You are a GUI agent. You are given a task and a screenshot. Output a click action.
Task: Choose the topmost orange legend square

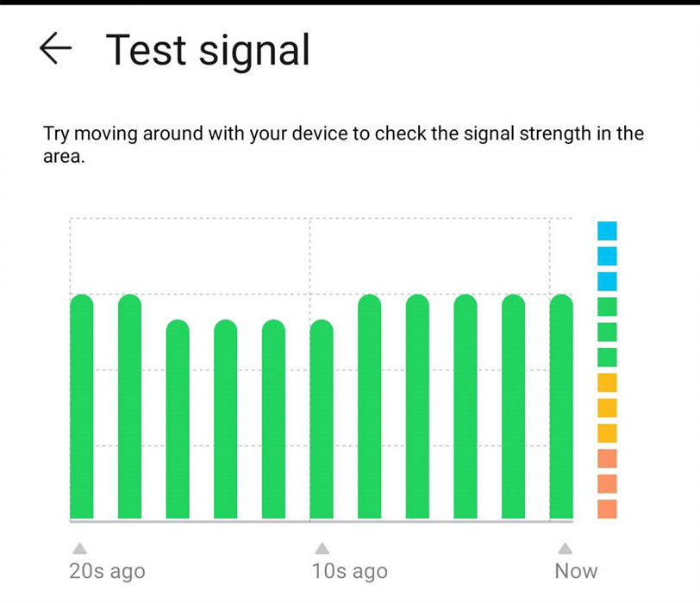point(607,458)
